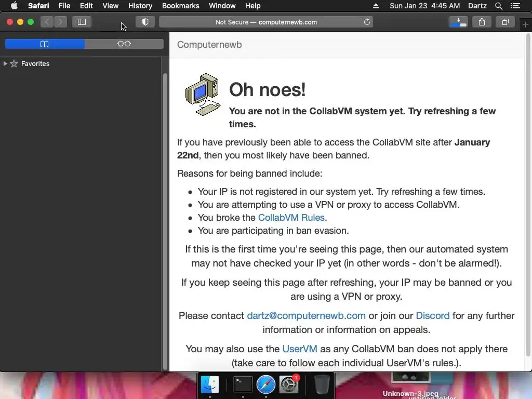Screen dimensions: 532x399
Task: Open Notification Center list icon
Action: point(515,6)
